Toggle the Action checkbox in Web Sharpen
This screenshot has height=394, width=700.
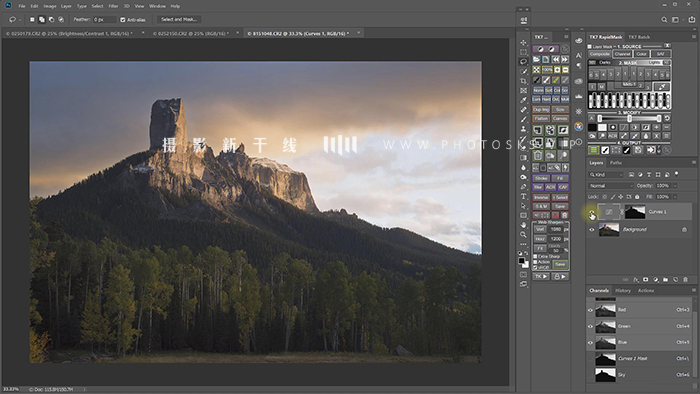click(x=535, y=262)
